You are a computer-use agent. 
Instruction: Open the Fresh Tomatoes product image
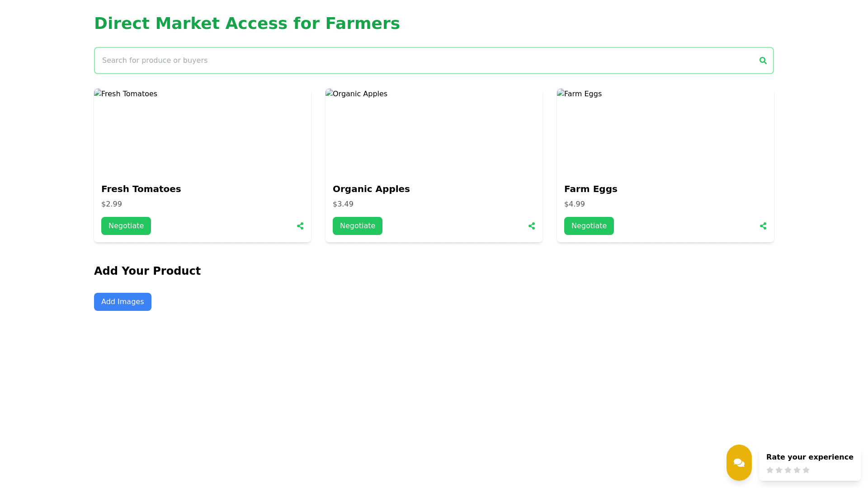point(203,132)
